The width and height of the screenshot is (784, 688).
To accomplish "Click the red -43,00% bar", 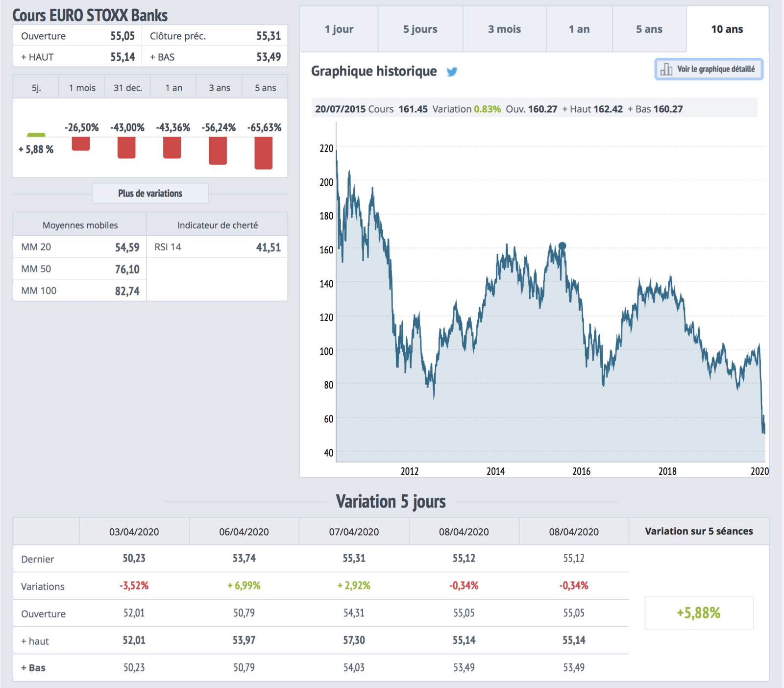I will click(126, 147).
